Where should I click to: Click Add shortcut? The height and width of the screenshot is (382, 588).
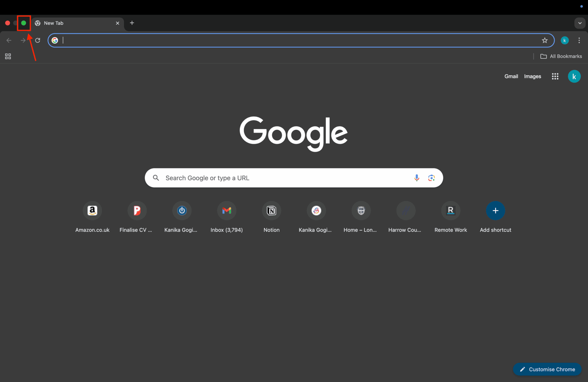point(495,211)
